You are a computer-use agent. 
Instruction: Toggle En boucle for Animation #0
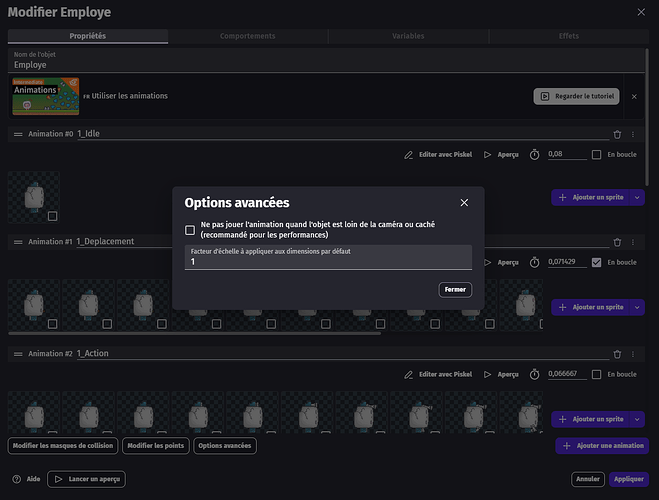pos(597,155)
